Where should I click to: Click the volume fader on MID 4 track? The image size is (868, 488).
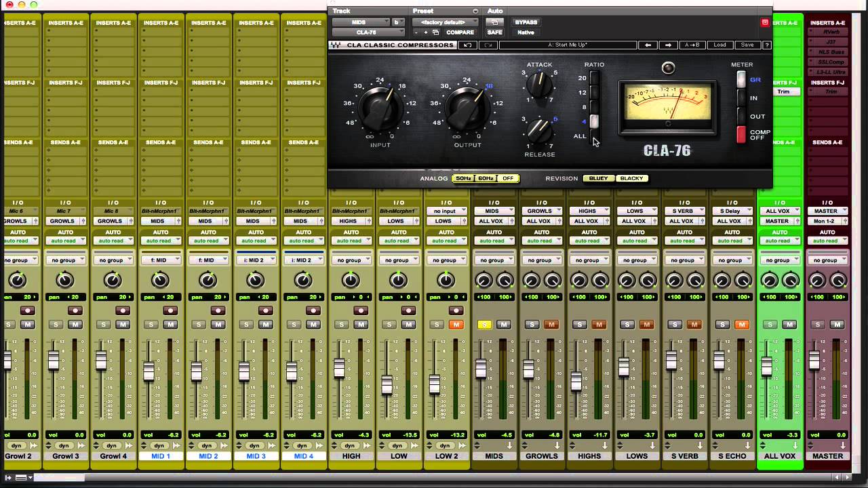[291, 371]
